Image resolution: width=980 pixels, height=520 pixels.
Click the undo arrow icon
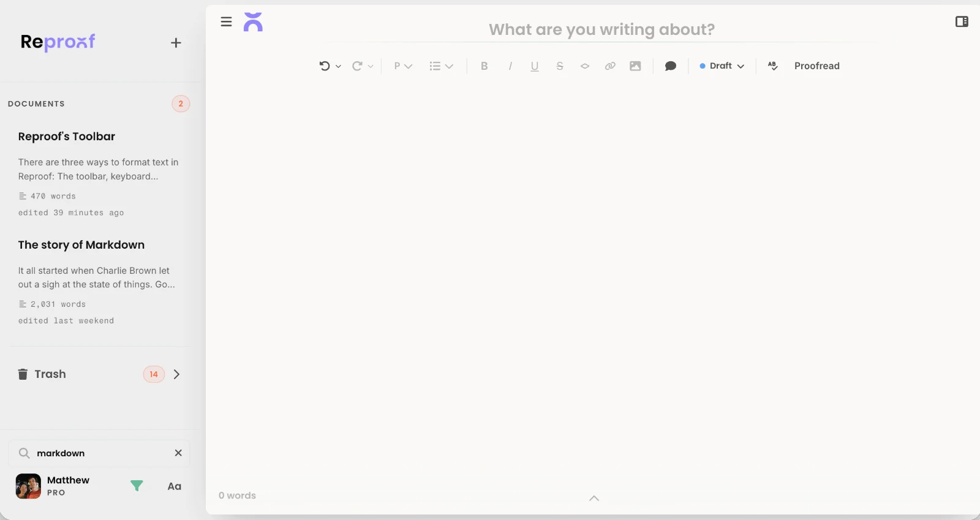[325, 66]
